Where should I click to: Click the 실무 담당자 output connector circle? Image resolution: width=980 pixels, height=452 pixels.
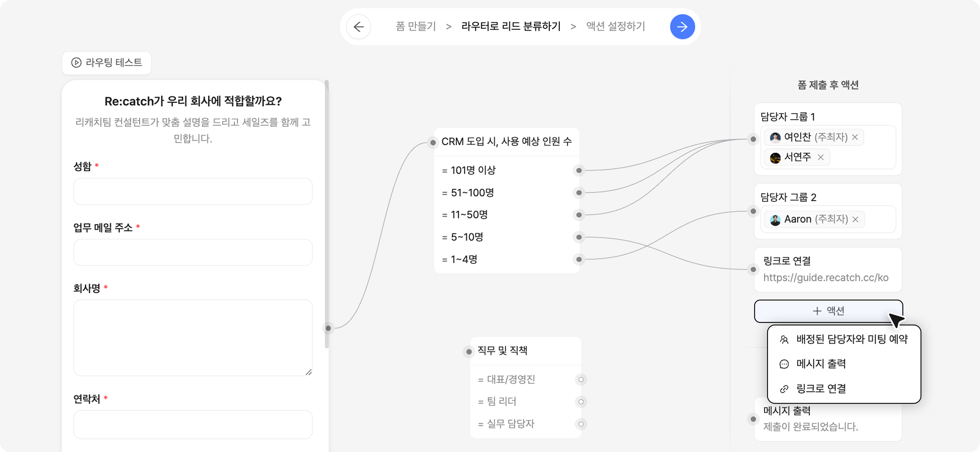pos(581,424)
